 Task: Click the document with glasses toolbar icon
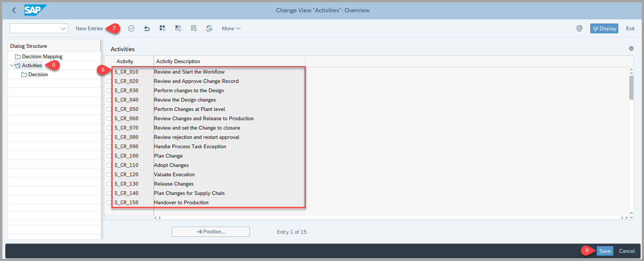pyautogui.click(x=210, y=28)
